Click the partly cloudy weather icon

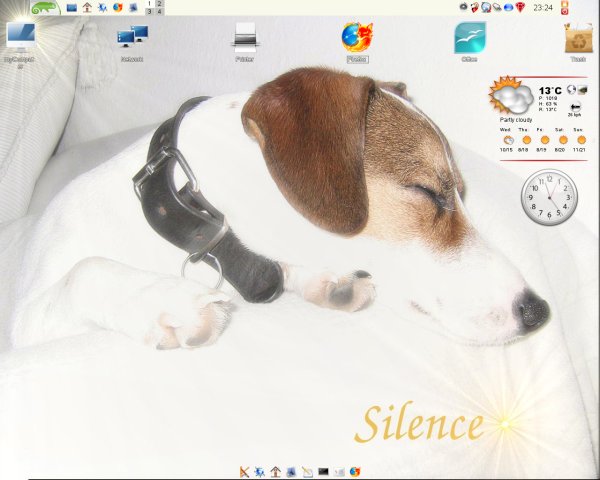coord(511,95)
